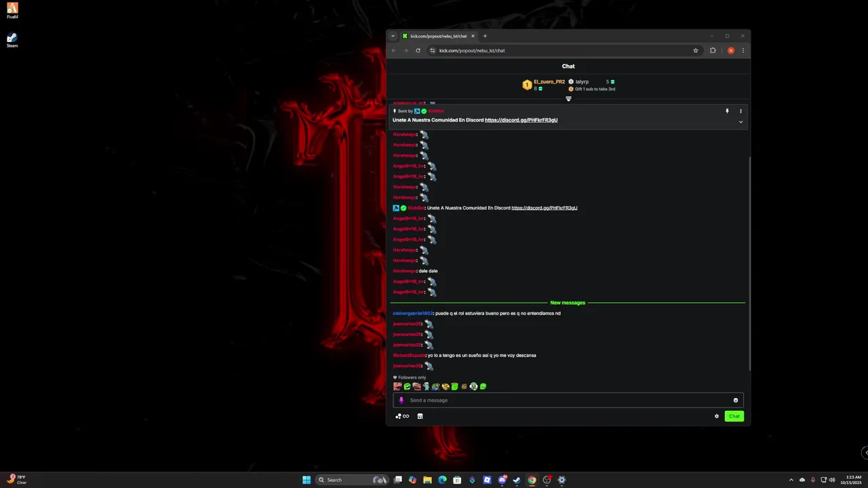Open the channel points infinity icon
This screenshot has height=488, width=868.
coord(403,416)
